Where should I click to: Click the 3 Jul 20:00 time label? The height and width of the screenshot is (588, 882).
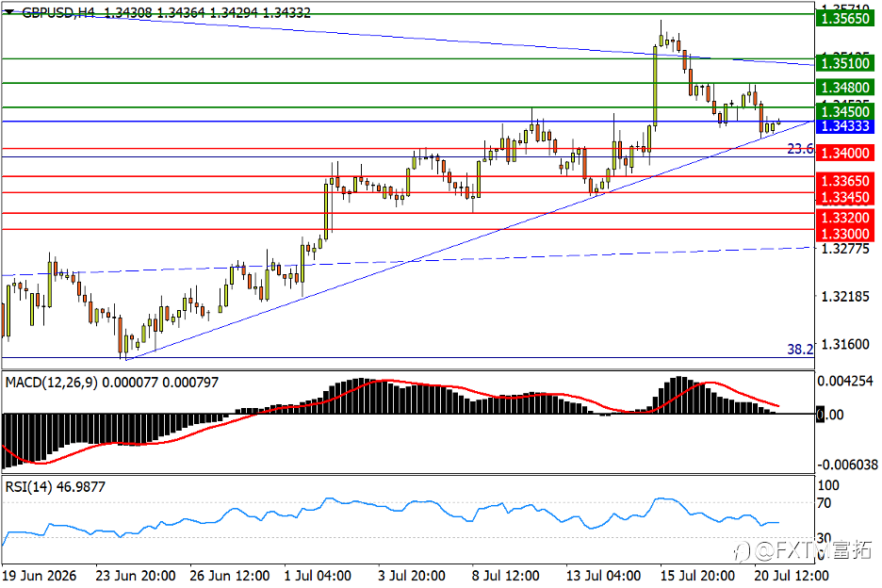(x=412, y=576)
